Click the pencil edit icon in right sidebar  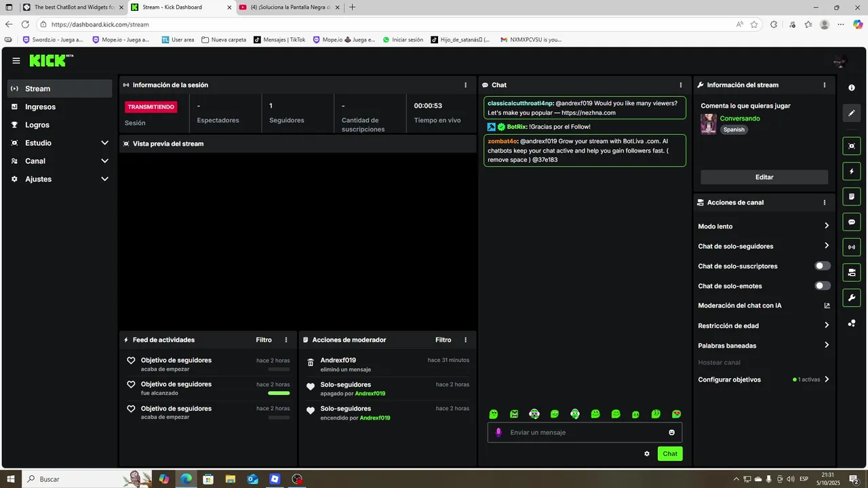click(852, 113)
